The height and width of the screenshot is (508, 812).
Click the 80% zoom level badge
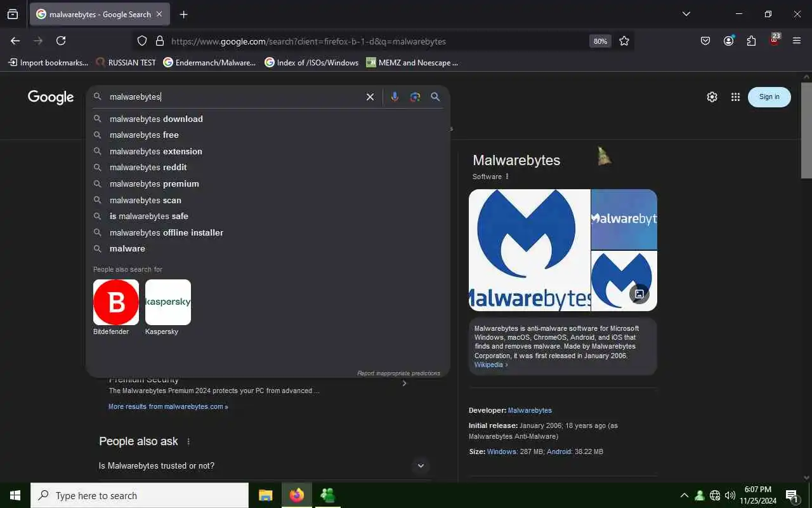[600, 41]
